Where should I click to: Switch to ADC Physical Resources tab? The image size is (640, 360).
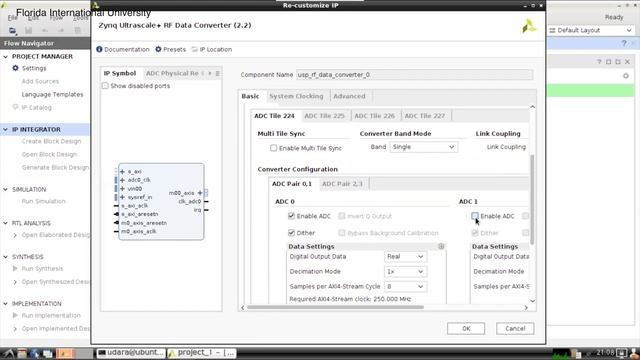[172, 73]
